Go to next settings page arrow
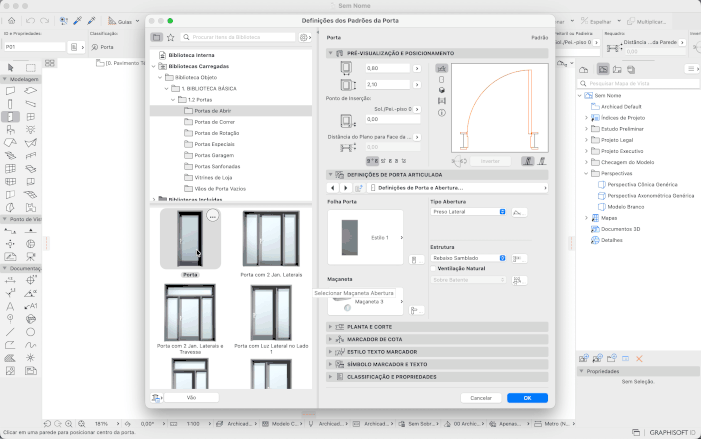The image size is (701, 439). pyautogui.click(x=346, y=188)
